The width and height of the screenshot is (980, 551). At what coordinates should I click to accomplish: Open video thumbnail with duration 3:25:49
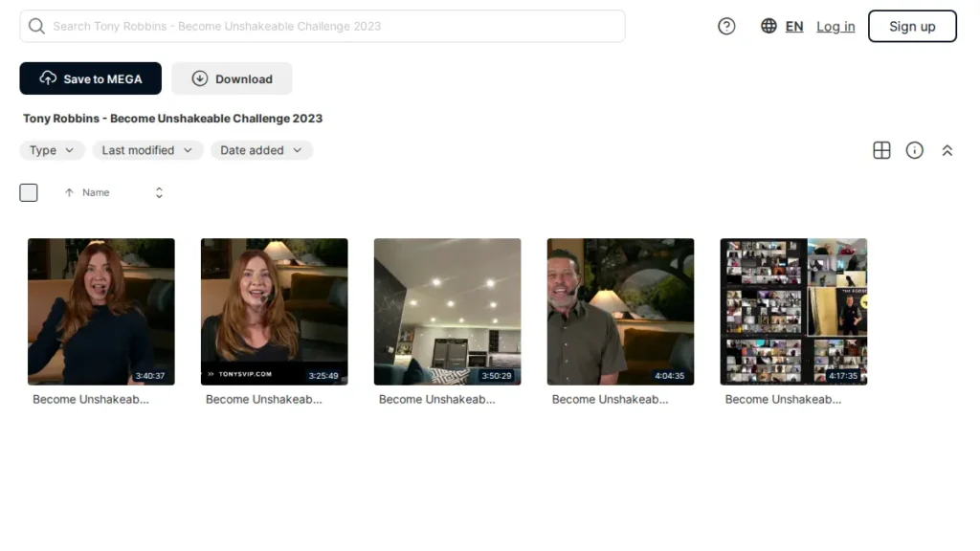[275, 312]
